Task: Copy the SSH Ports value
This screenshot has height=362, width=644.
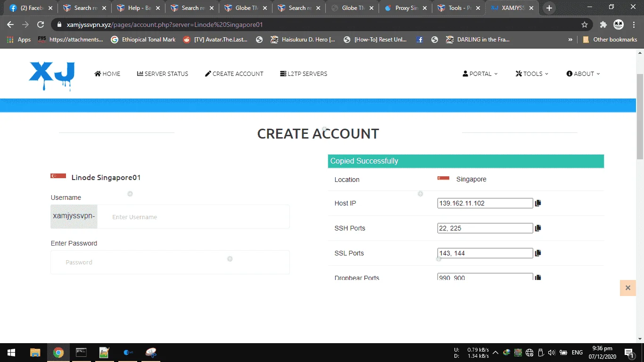Action: click(538, 228)
